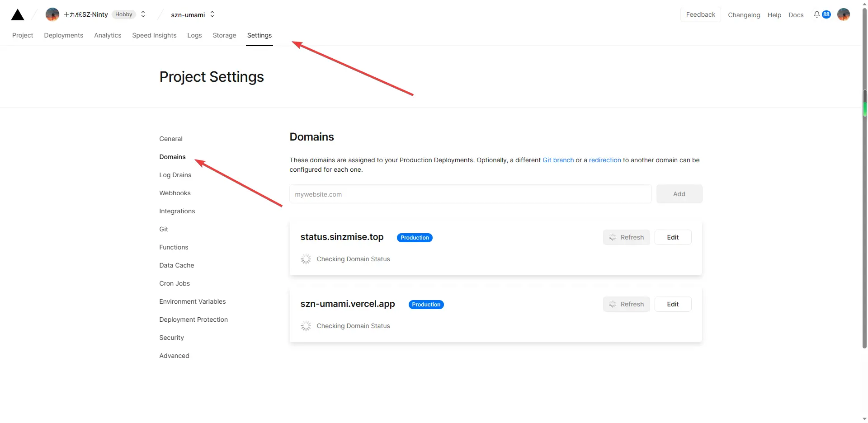Refresh szn-umami.vercel.app domain
This screenshot has width=868, height=423.
[626, 304]
